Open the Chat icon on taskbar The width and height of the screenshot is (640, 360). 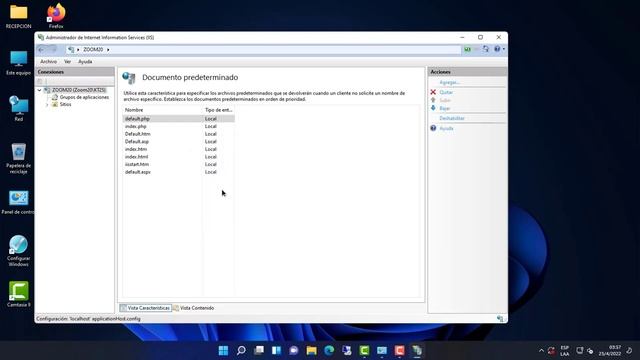[x=294, y=350]
